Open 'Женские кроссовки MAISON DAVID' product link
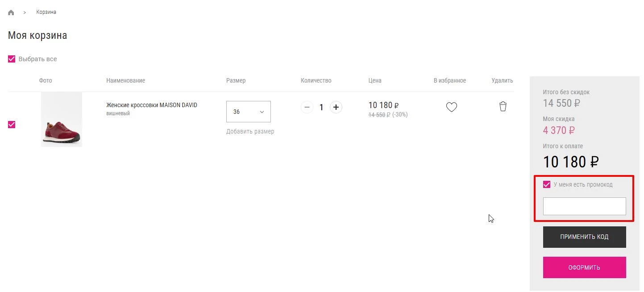 (152, 105)
